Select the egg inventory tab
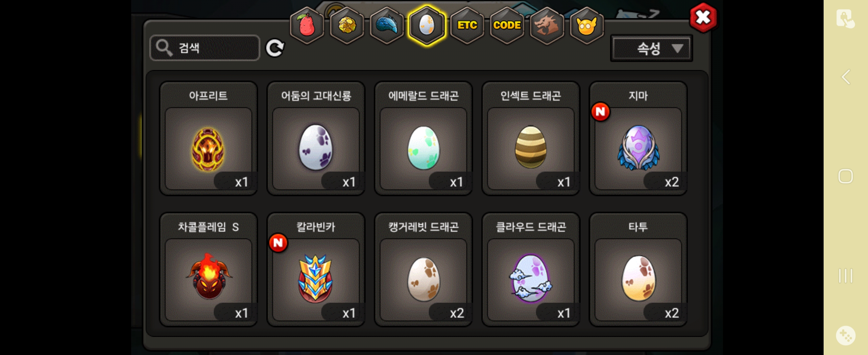The image size is (868, 355). click(x=426, y=25)
